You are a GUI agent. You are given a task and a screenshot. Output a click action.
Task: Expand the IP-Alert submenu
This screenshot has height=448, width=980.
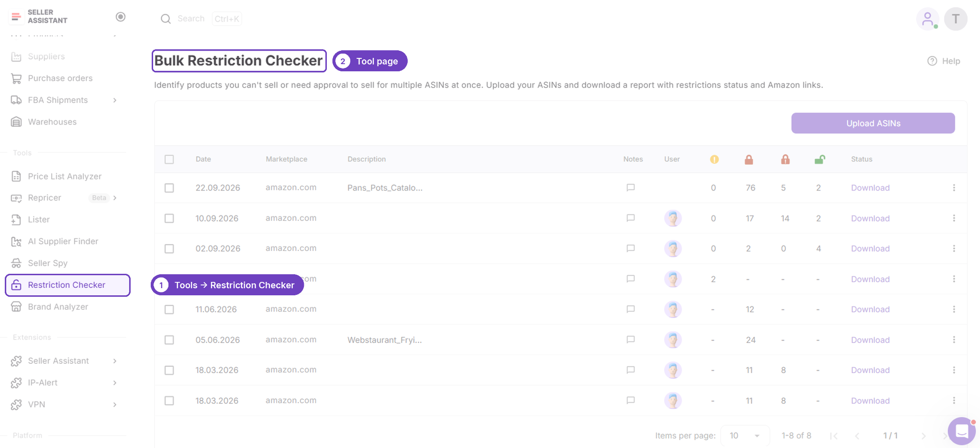click(115, 383)
